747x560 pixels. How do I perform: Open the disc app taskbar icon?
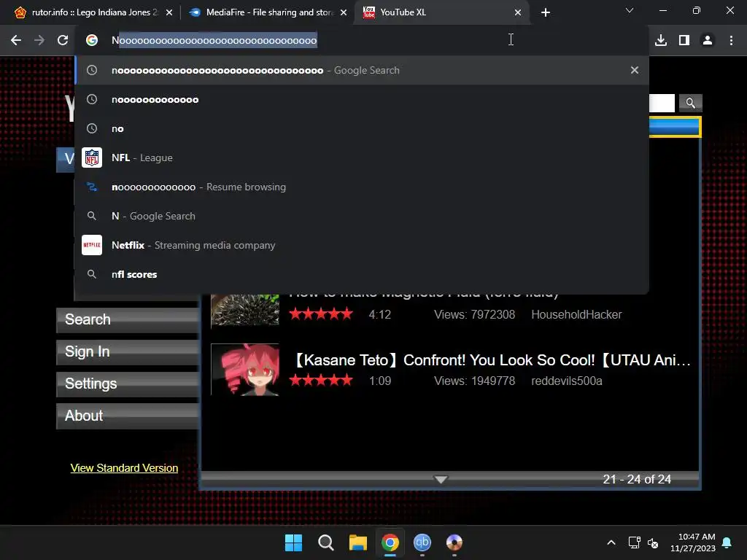454,542
